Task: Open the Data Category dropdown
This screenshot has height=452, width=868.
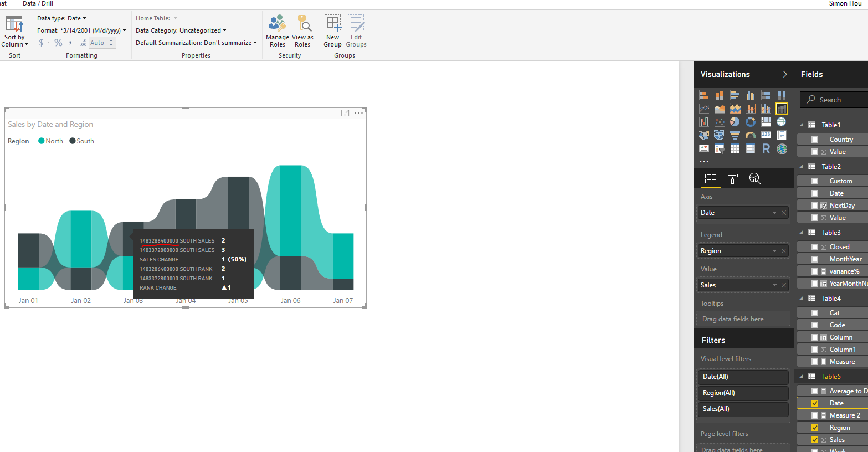Action: [x=181, y=30]
